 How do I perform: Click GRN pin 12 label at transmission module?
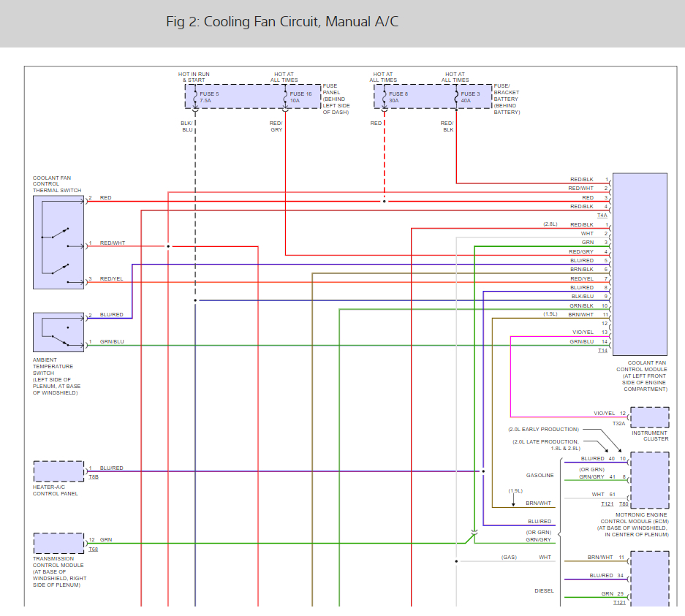[100, 540]
